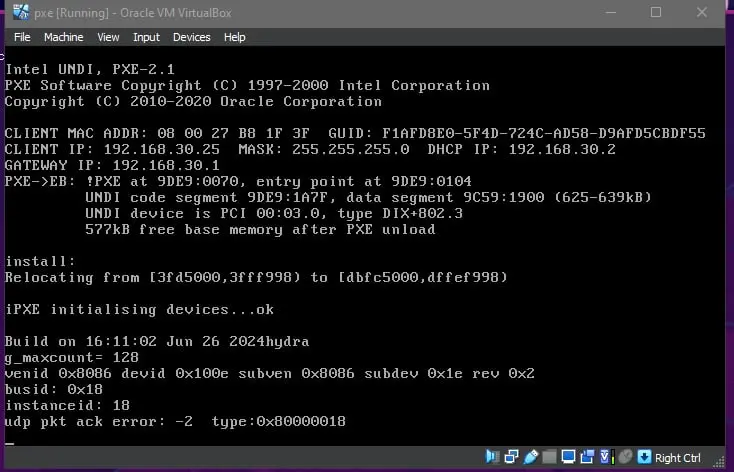Image resolution: width=734 pixels, height=472 pixels.
Task: Click the 'GATEWAY IP: 192.168.30.1' line
Action: coord(112,165)
